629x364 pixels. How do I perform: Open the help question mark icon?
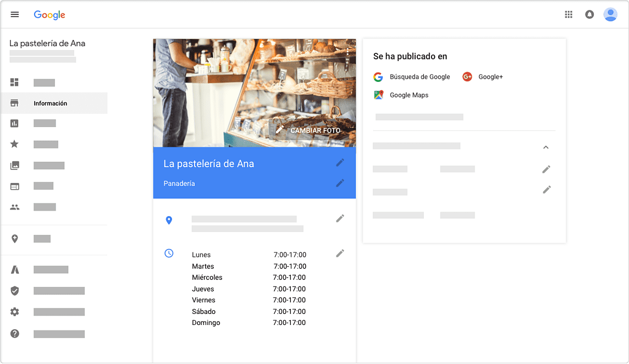click(15, 334)
